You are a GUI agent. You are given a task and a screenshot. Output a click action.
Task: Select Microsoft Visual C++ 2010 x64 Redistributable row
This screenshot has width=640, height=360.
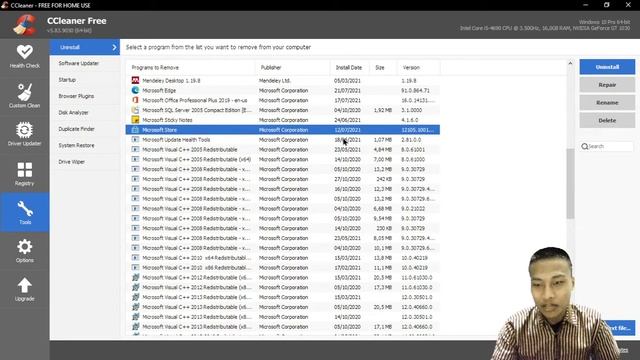tap(283, 258)
